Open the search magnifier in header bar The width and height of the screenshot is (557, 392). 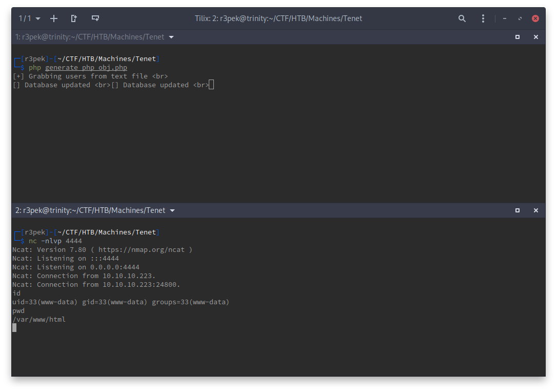click(x=462, y=18)
